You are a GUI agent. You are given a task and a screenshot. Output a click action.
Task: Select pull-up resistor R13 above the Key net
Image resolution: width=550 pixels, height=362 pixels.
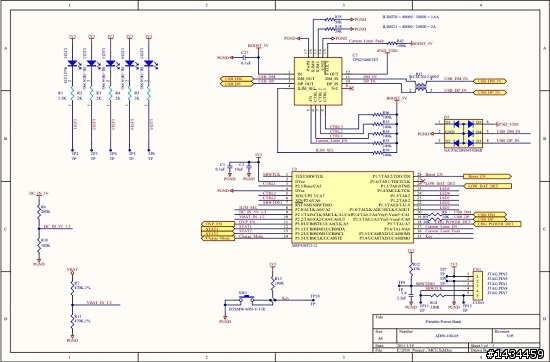273,282
